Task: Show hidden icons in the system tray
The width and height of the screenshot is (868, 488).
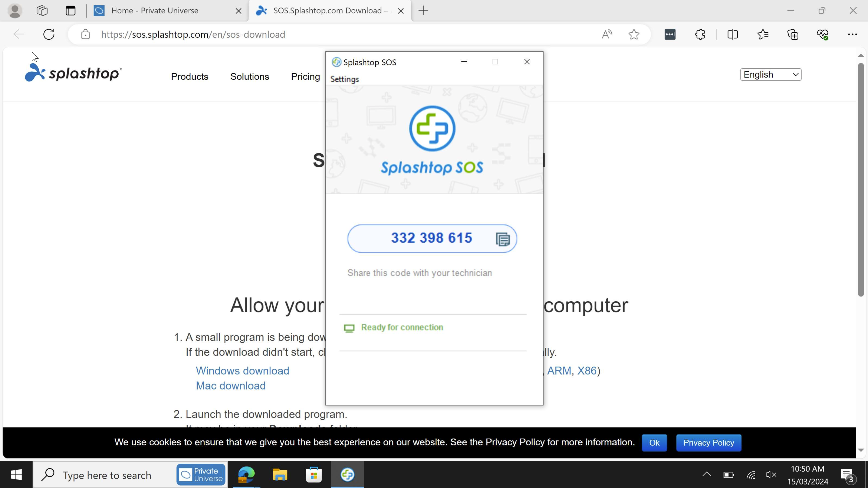Action: [x=706, y=474]
